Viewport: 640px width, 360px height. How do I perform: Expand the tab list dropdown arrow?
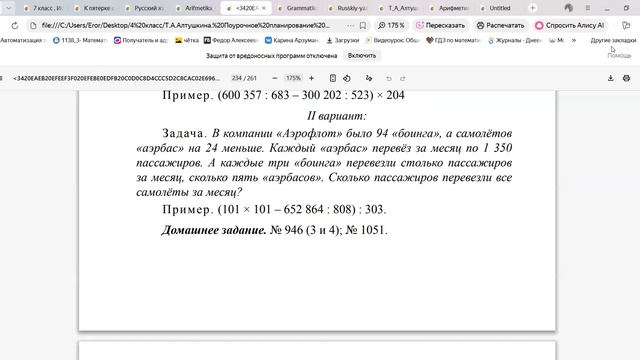click(x=8, y=8)
